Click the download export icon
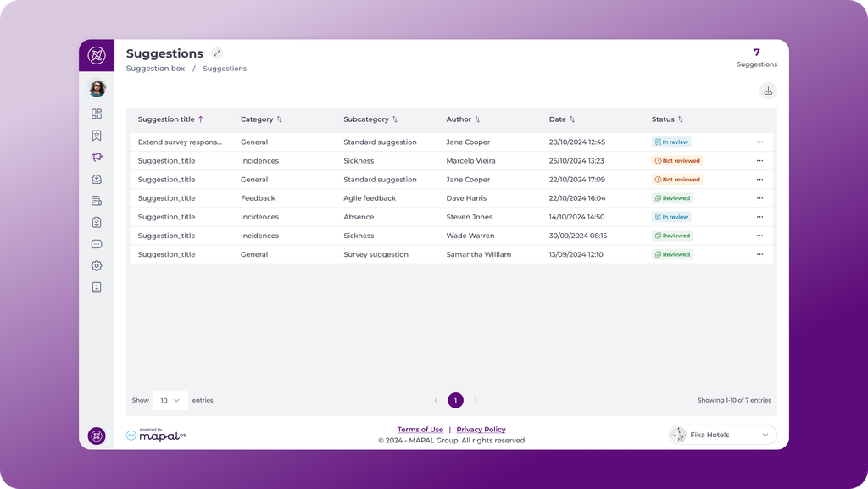This screenshot has height=489, width=868. [768, 91]
